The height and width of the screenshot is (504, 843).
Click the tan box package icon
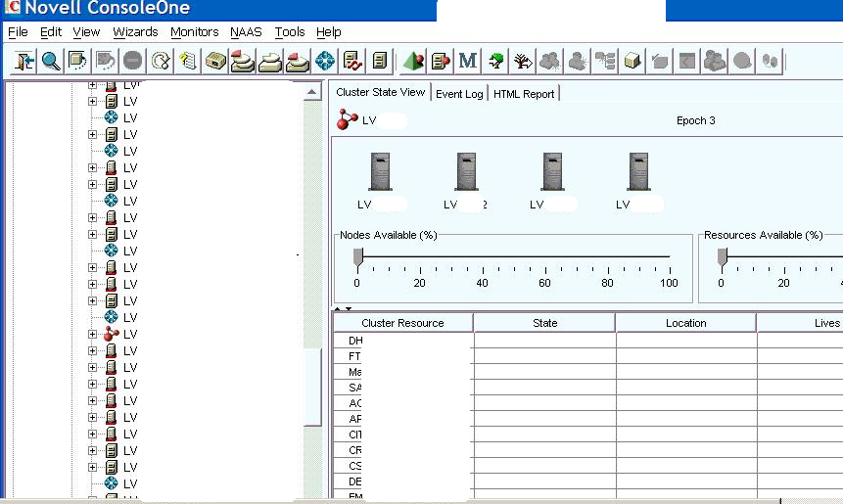tap(215, 61)
